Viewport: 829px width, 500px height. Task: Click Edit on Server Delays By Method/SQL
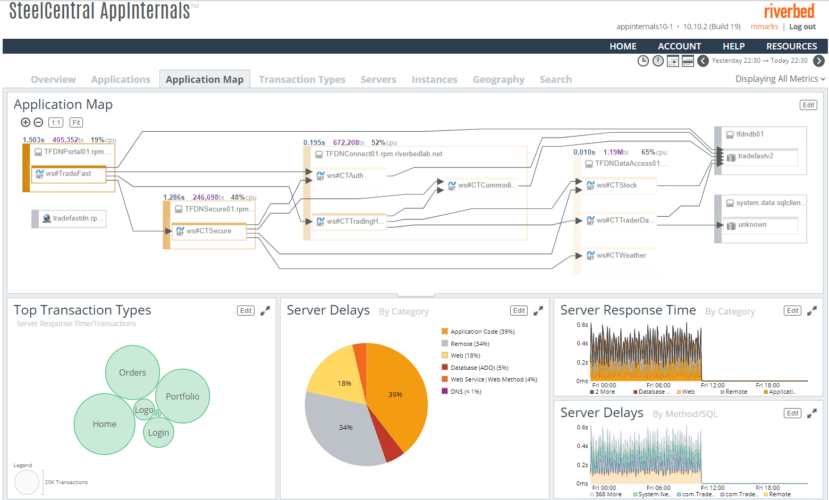pos(792,413)
